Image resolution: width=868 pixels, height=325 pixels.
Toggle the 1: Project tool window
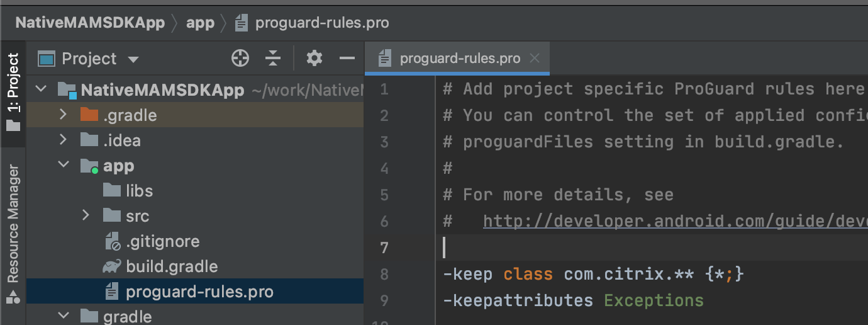(x=13, y=91)
